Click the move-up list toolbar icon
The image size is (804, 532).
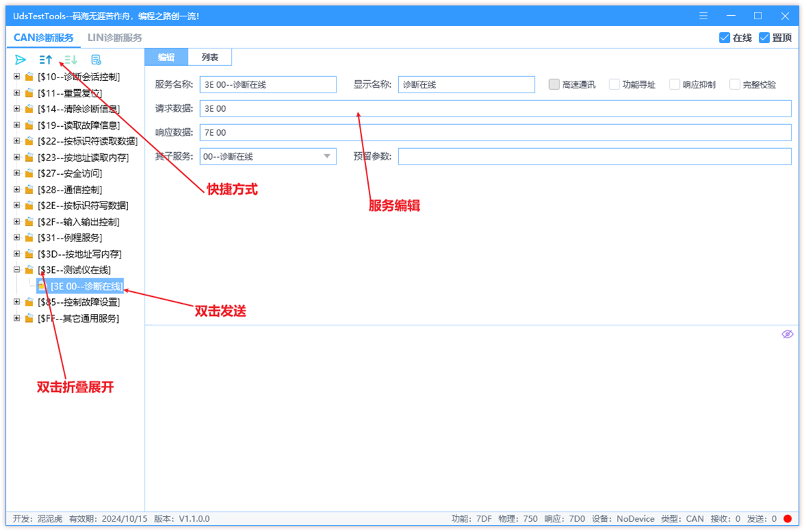coord(46,60)
